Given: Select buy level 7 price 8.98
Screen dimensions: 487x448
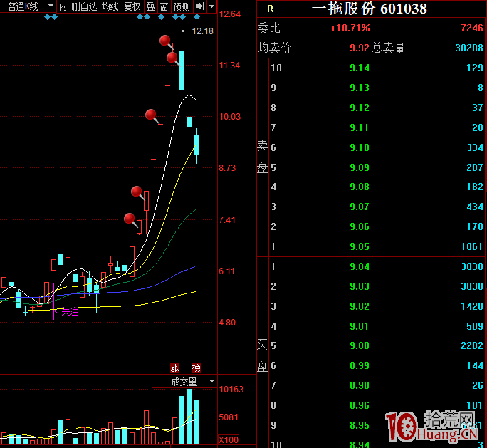Looking at the screenshot, I should click(360, 385).
